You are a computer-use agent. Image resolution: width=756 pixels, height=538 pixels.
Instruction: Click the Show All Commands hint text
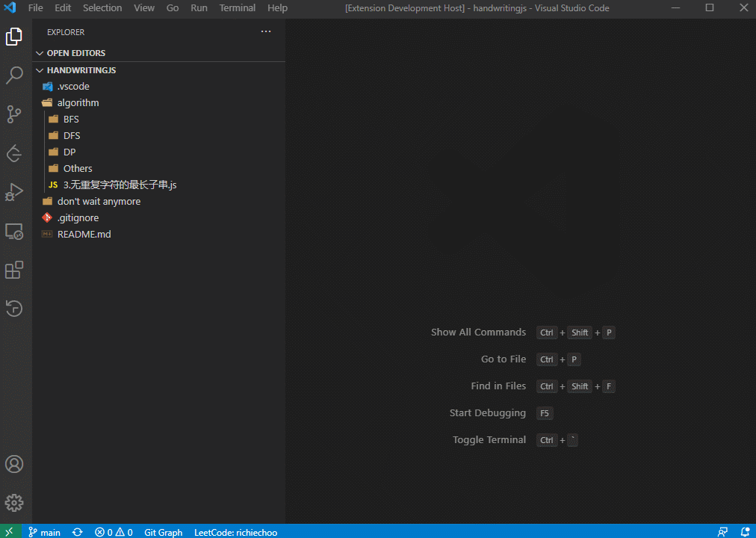(478, 333)
